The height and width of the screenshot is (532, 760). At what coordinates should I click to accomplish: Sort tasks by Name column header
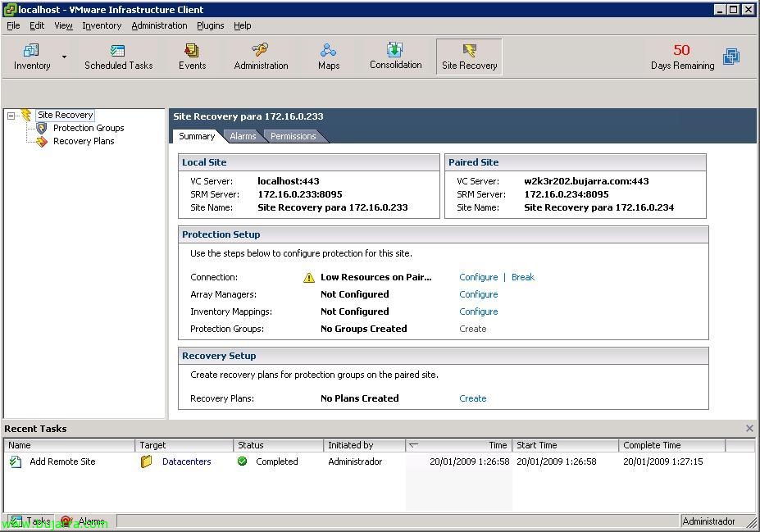tap(70, 445)
